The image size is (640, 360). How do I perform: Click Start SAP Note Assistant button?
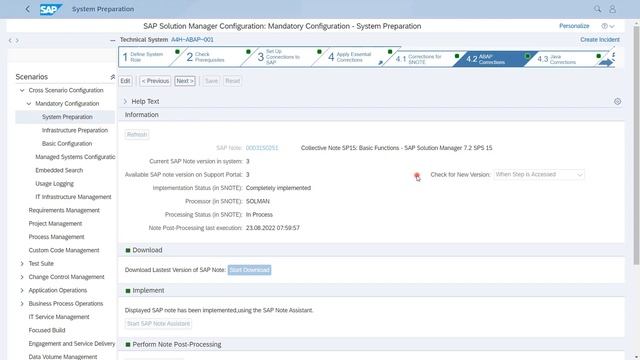[158, 324]
